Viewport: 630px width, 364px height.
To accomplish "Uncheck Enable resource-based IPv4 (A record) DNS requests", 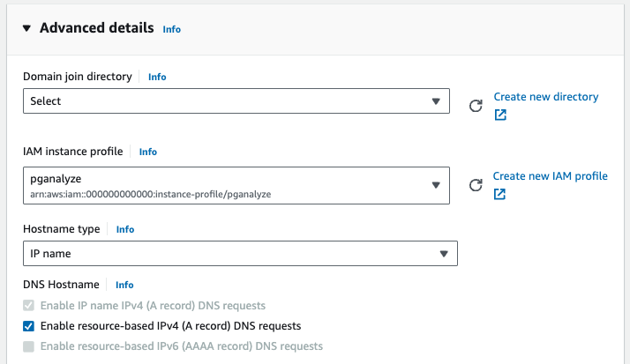I will (29, 326).
